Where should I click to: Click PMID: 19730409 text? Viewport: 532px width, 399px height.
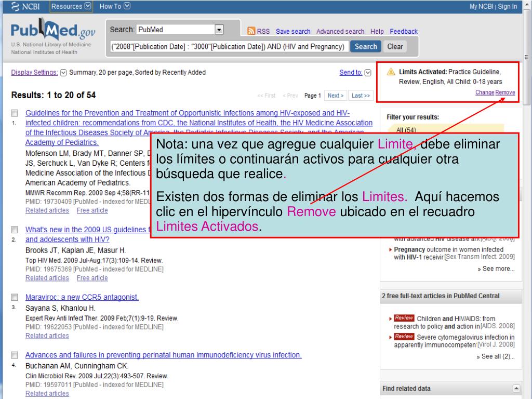48,202
